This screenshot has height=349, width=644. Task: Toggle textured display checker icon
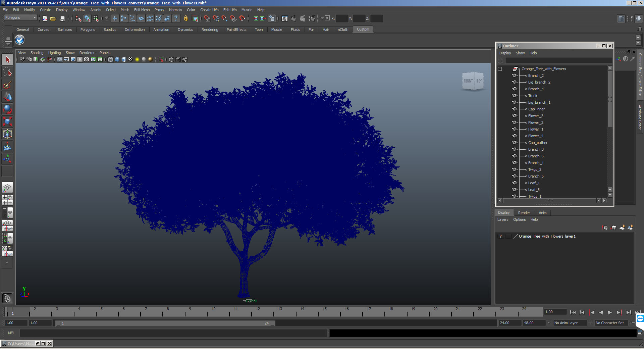(130, 59)
